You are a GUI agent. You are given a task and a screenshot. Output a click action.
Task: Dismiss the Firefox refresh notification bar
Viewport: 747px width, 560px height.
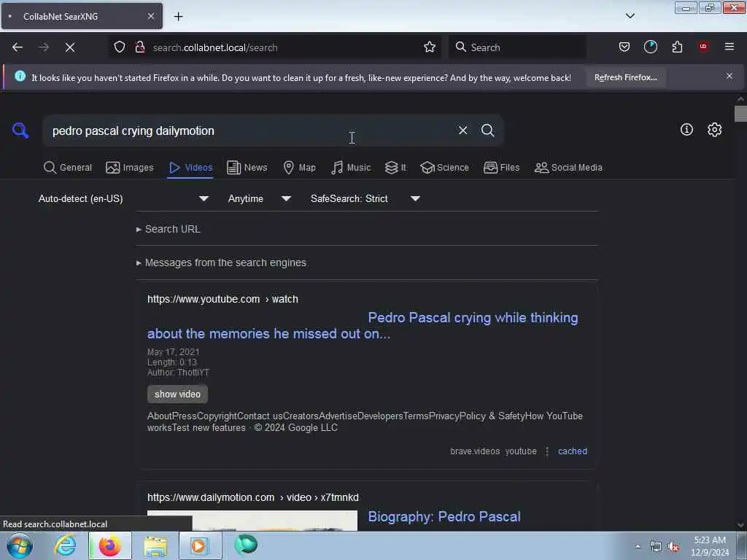(729, 76)
